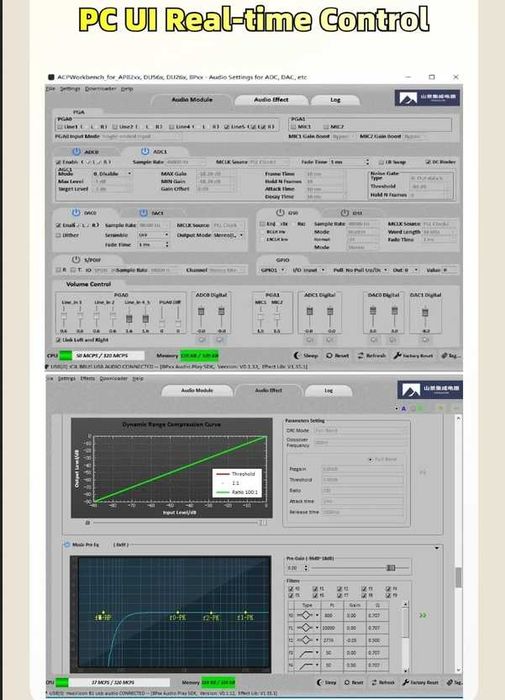The height and width of the screenshot is (700, 505).
Task: Click mute icon under DAC1 Digital slider
Action: (x=425, y=340)
